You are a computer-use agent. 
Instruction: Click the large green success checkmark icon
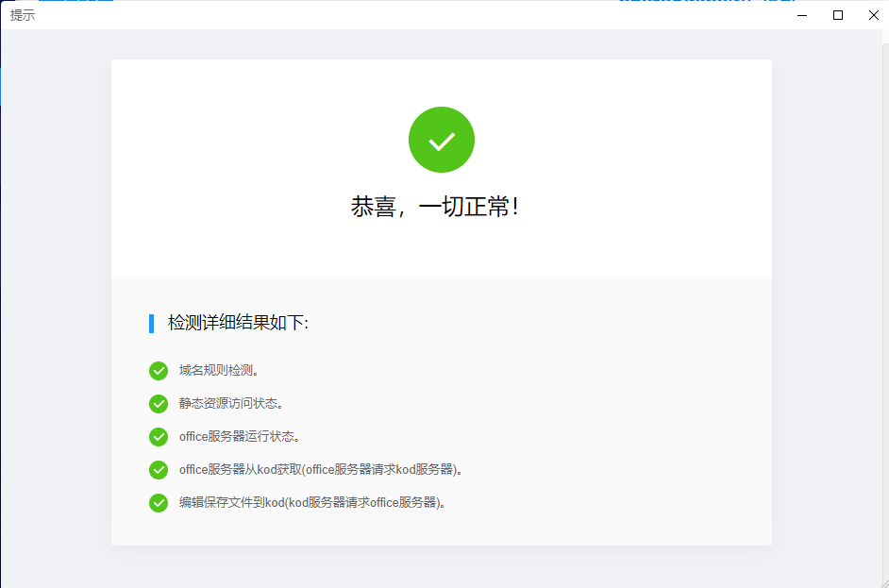441,139
